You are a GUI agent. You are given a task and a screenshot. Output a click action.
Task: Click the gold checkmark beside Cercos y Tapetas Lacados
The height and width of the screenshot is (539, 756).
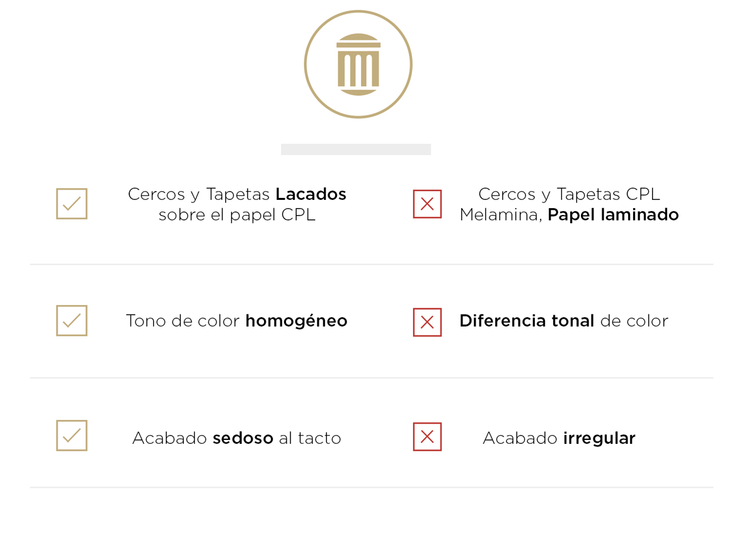tap(72, 204)
